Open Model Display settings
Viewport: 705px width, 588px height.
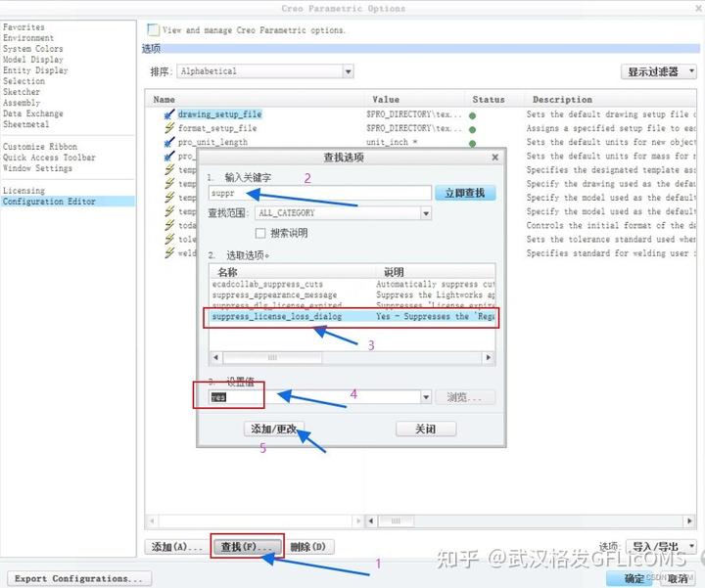33,60
